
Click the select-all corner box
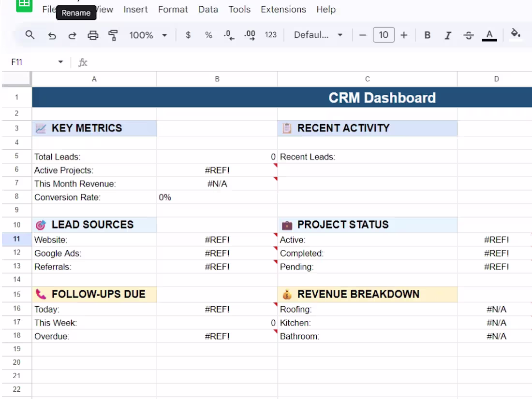pos(16,79)
